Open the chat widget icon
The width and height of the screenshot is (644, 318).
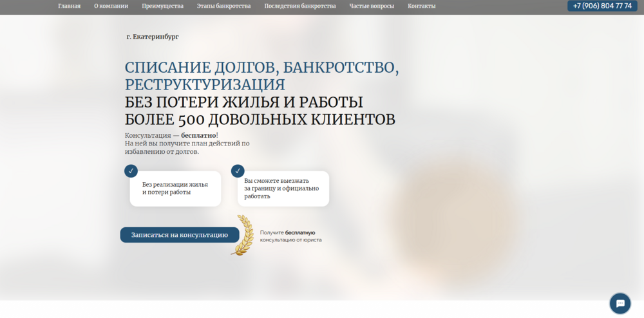(620, 303)
